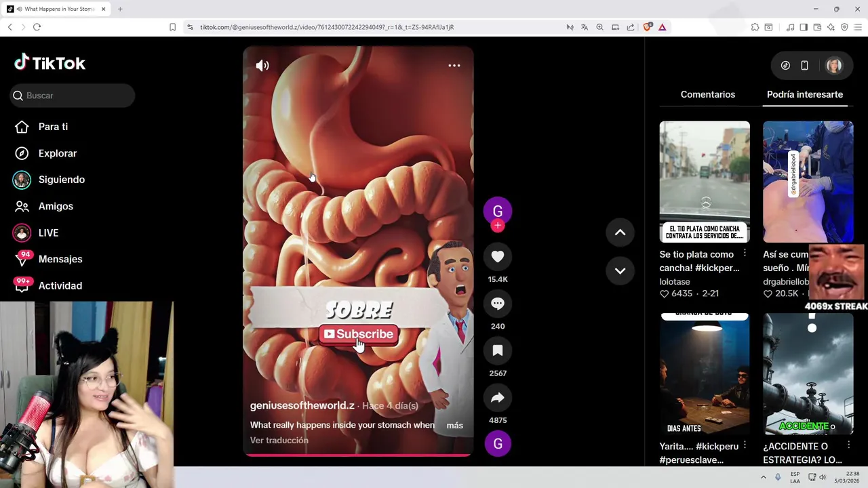Screen dimensions: 868x488
Task: Open the Explorar page
Action: tap(46, 153)
